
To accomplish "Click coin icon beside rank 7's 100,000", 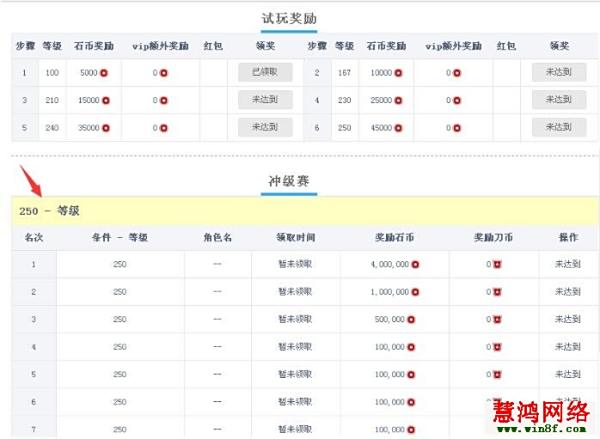I will [x=411, y=430].
